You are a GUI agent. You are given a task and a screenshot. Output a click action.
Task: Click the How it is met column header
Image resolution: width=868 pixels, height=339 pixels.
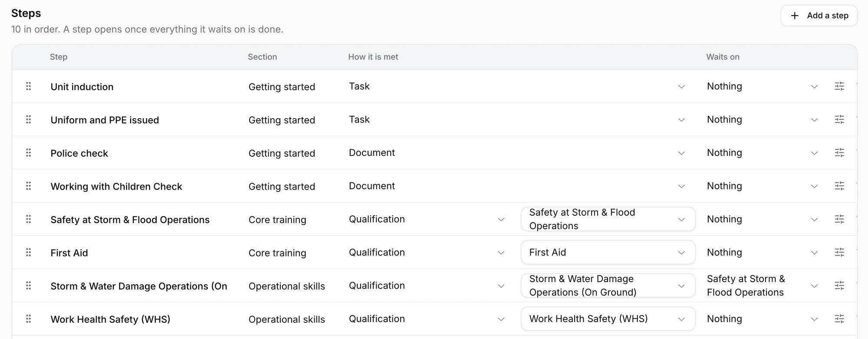coord(373,57)
